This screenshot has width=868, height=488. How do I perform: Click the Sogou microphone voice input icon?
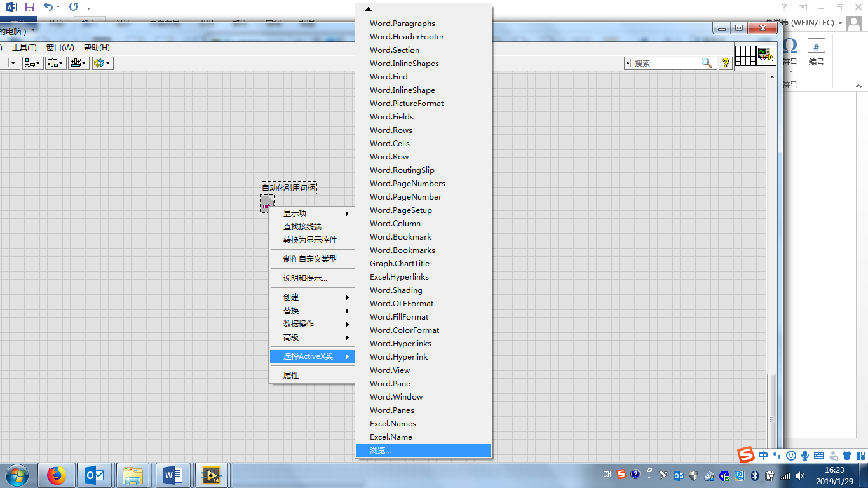point(805,456)
